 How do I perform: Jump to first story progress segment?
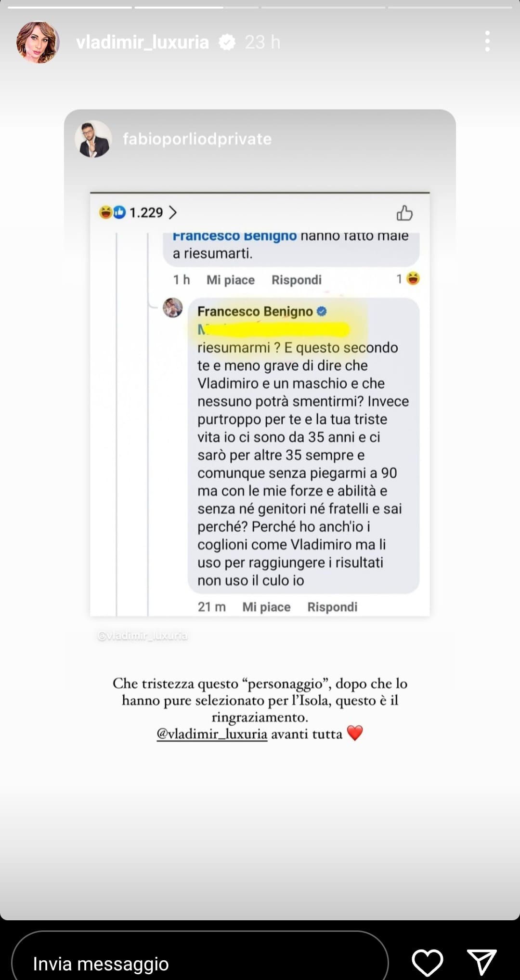pos(70,7)
